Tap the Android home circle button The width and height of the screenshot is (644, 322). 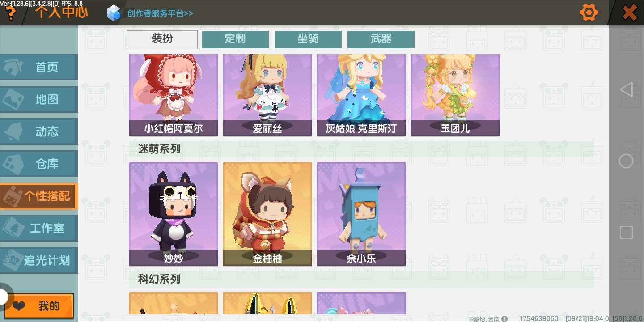pyautogui.click(x=626, y=161)
